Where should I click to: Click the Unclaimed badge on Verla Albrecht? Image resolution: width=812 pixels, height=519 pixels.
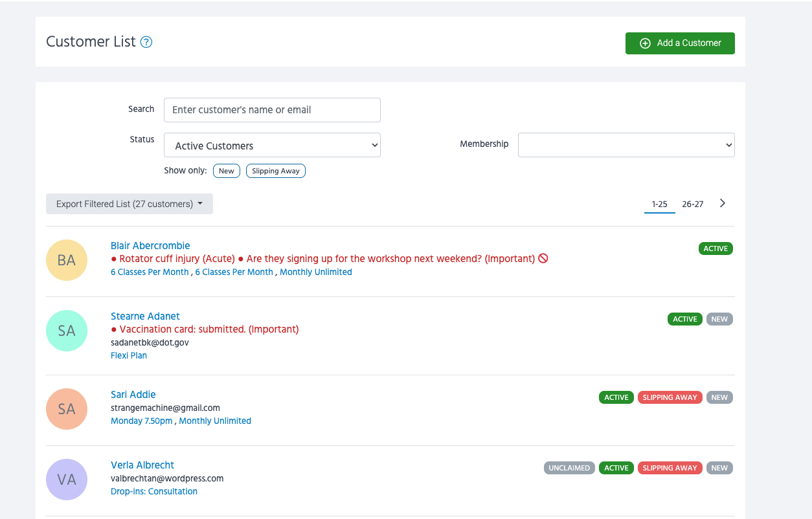(569, 468)
